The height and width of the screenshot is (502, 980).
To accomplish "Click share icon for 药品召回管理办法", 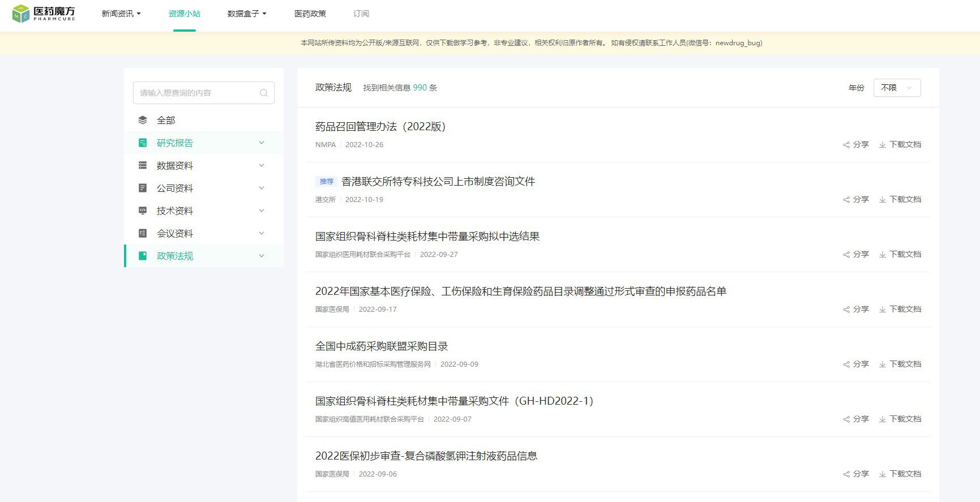I will (846, 145).
